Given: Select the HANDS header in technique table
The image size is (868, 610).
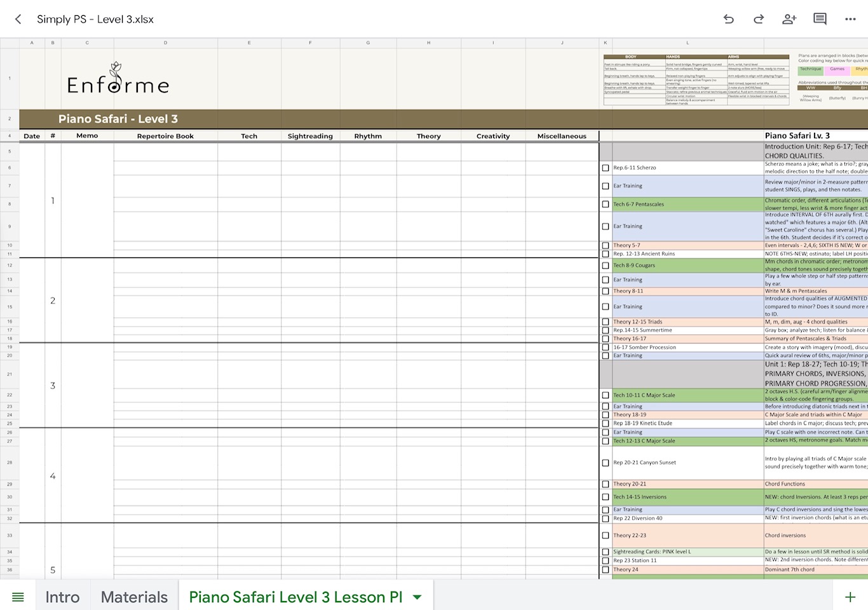Looking at the screenshot, I should click(696, 57).
